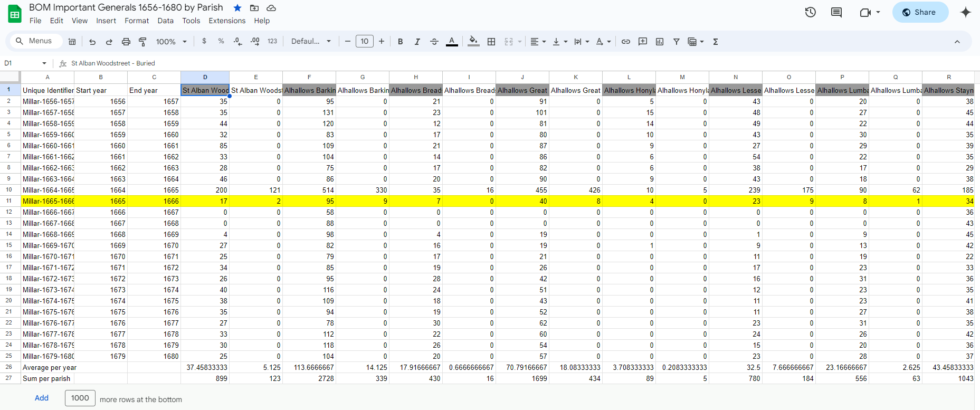Screen dimensions: 980x410
Task: Format as currency
Action: [204, 41]
